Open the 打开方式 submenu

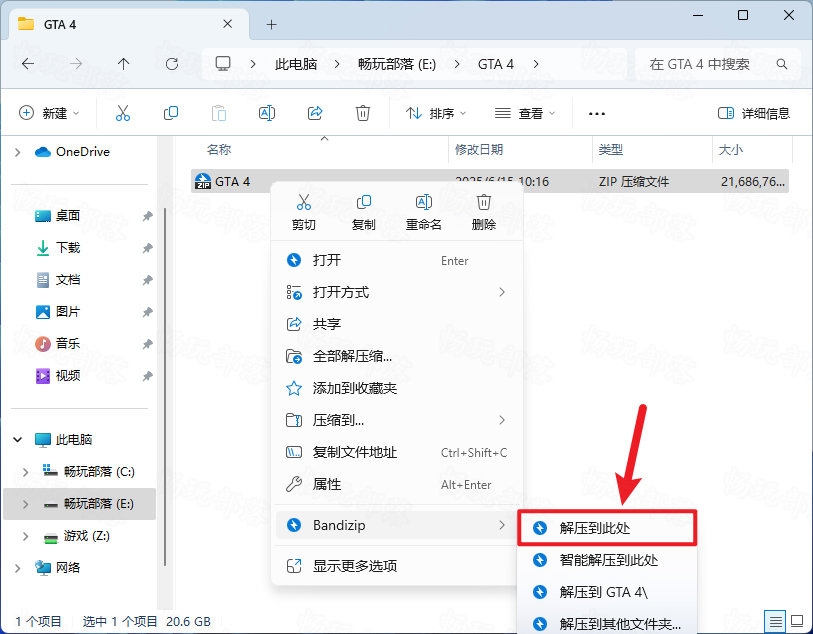(397, 292)
